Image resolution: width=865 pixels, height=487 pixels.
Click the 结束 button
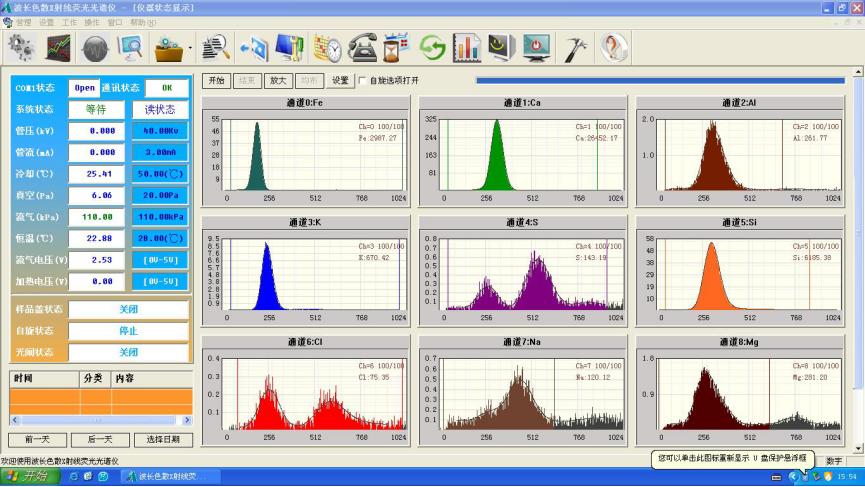[x=247, y=81]
